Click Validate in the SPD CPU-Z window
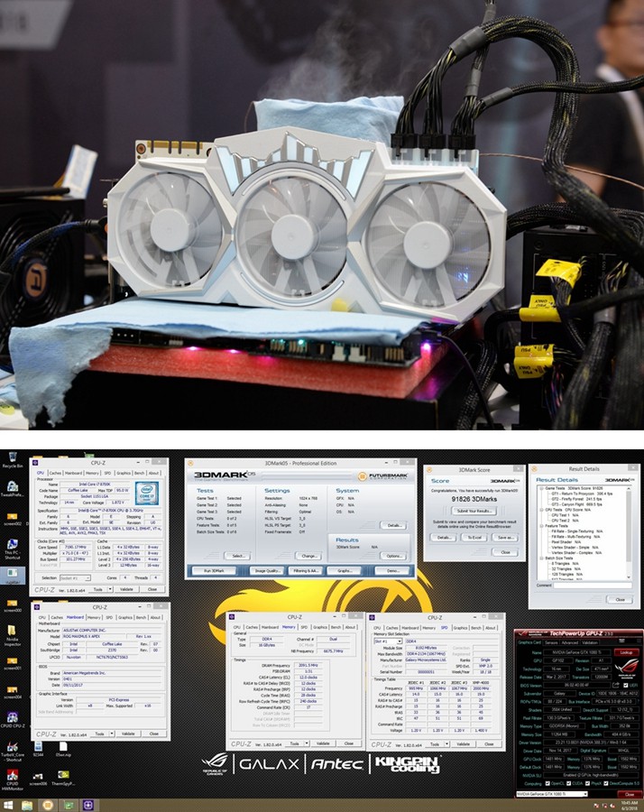Image resolution: width=644 pixels, height=812 pixels. [464, 743]
